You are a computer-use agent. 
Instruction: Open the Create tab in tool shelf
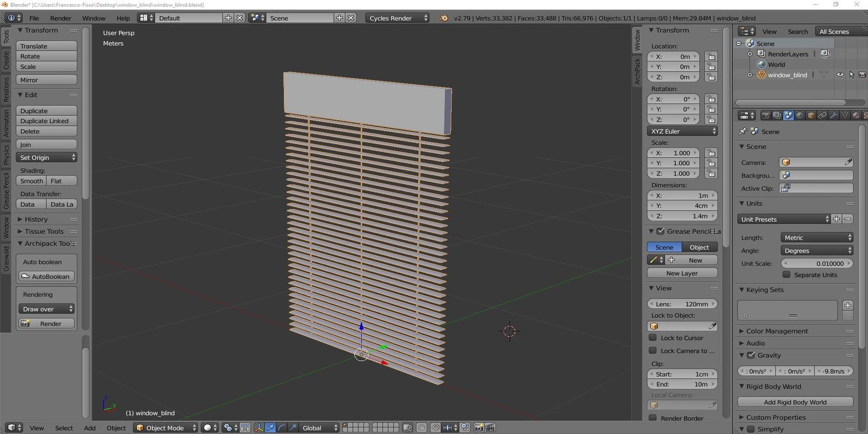tap(6, 60)
